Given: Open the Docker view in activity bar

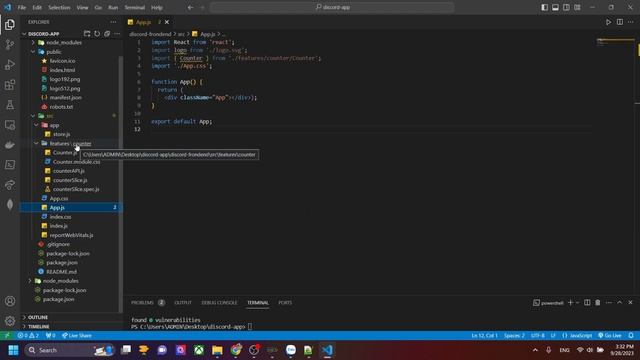Looking at the screenshot, I should coord(10,144).
